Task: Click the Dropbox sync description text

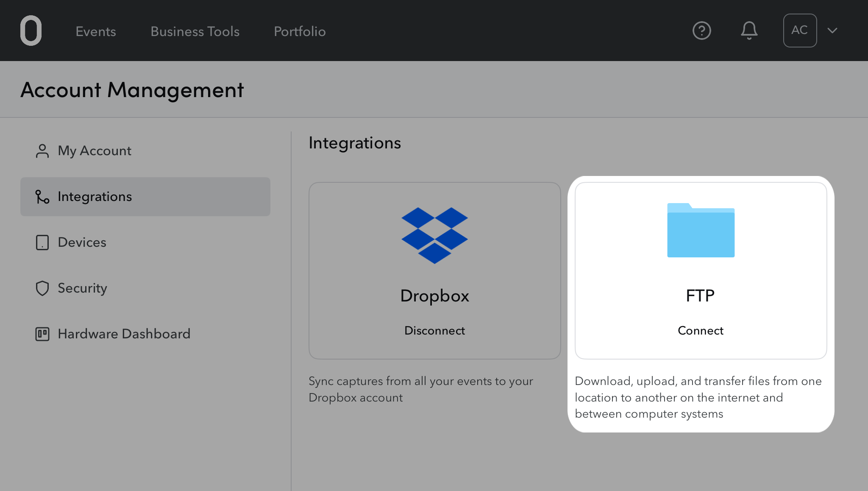Action: tap(421, 389)
